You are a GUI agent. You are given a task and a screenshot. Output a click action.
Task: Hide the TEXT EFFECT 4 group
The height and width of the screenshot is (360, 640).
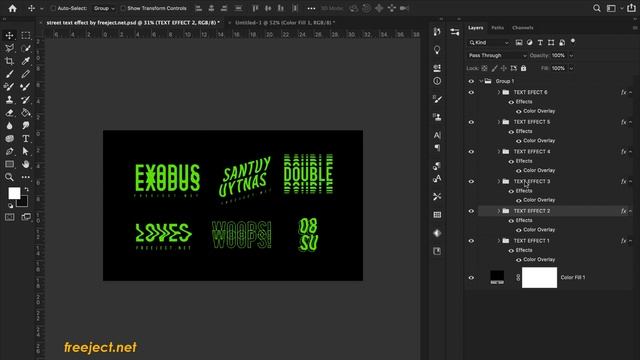[471, 151]
